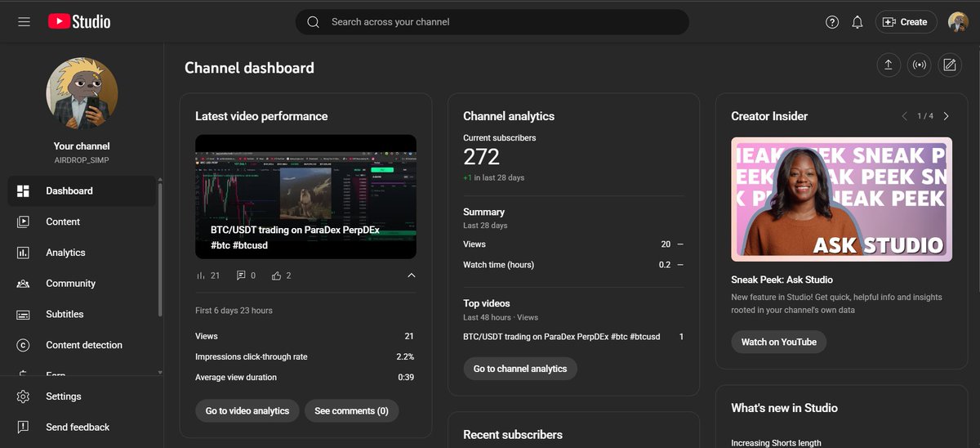Select Dashboard in the sidebar
This screenshot has width=980, height=448.
pyautogui.click(x=82, y=190)
